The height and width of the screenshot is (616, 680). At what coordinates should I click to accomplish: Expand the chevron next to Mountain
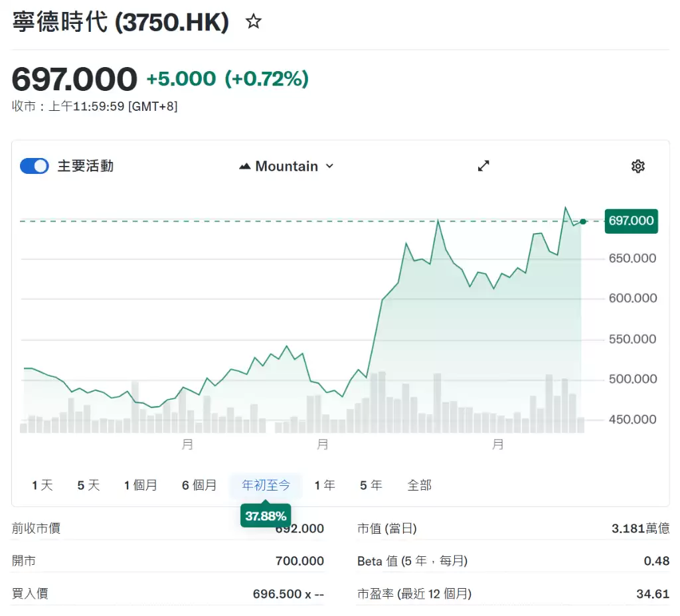pyautogui.click(x=329, y=166)
